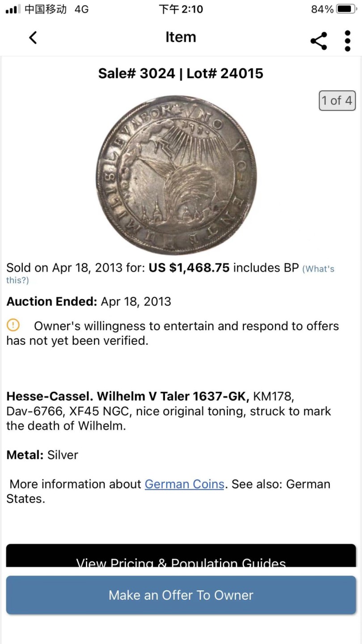Tap the Hesse-Cassel Wilhelm V Taler title
Viewport: 362px width, 644px height.
click(128, 396)
